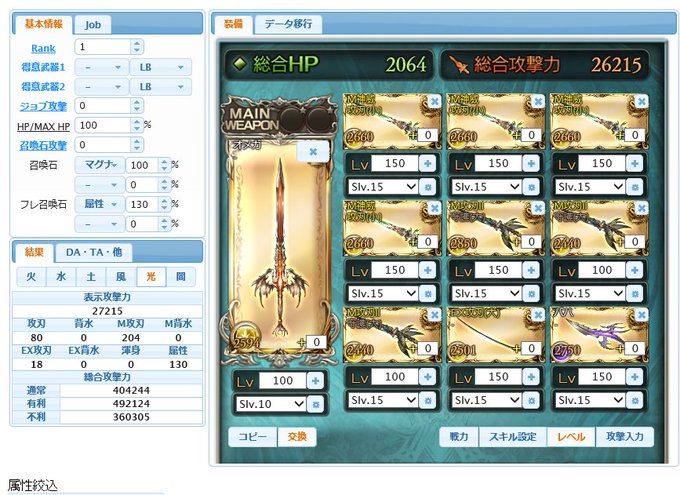Remove the バハ 2750 weapon with X
680x495 pixels.
point(641,315)
